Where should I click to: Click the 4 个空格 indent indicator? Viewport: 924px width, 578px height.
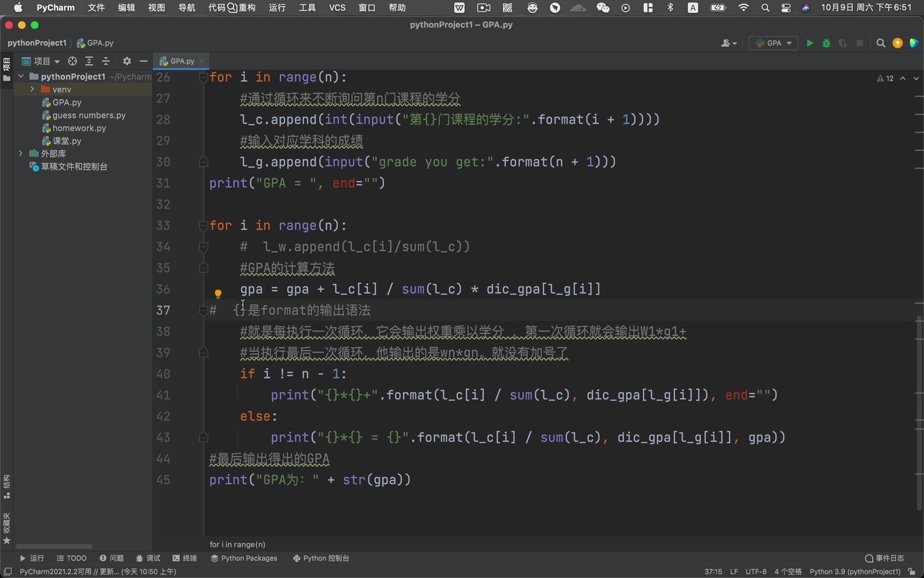tap(788, 572)
